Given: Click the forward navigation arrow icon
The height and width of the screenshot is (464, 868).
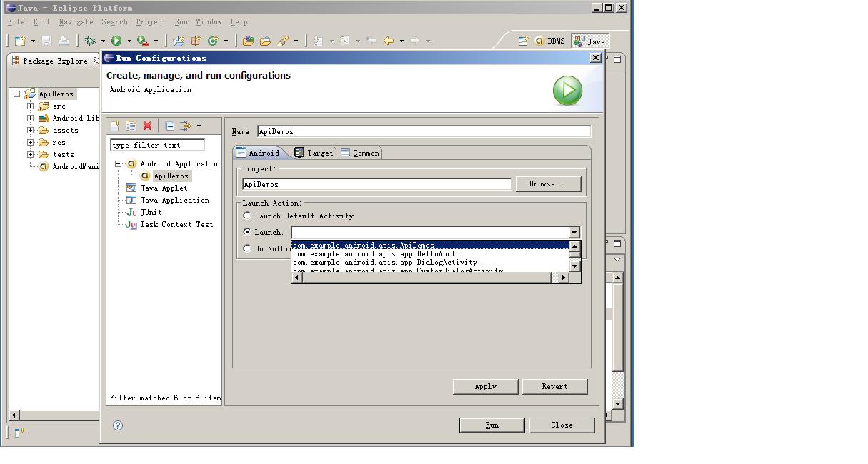Looking at the screenshot, I should [x=415, y=41].
